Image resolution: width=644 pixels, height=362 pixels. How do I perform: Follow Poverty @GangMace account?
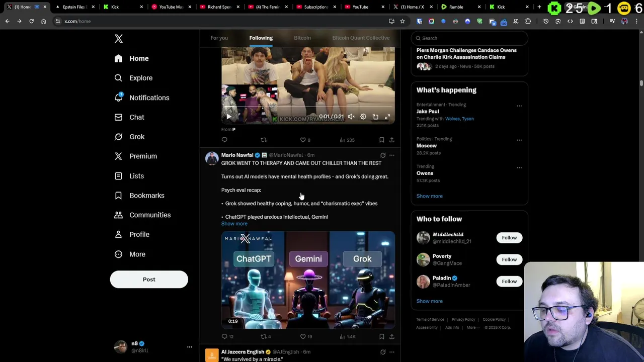tap(509, 259)
